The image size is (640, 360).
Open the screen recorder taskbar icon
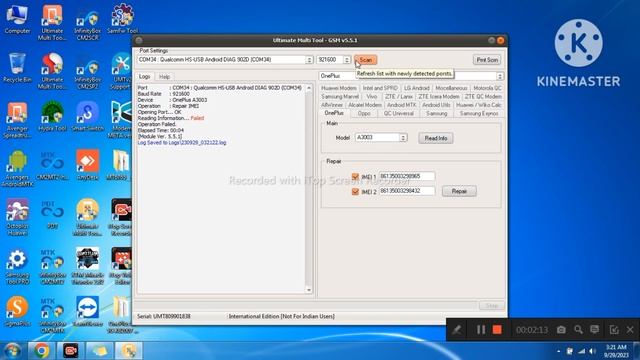pyautogui.click(x=70, y=351)
